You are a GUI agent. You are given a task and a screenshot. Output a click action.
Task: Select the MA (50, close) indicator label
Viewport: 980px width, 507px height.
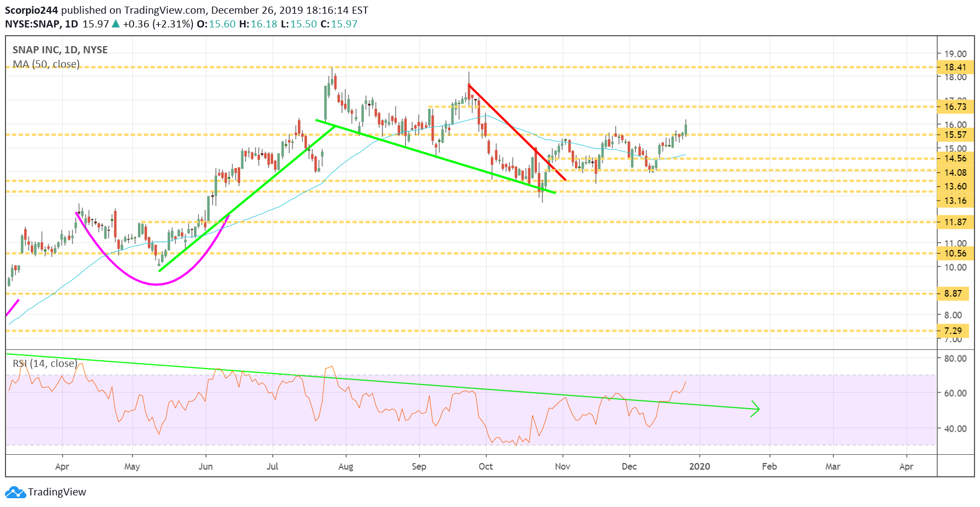click(46, 64)
